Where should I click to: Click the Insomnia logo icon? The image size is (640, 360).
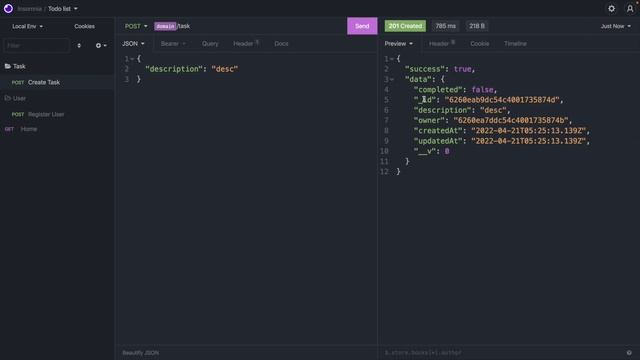click(x=8, y=9)
